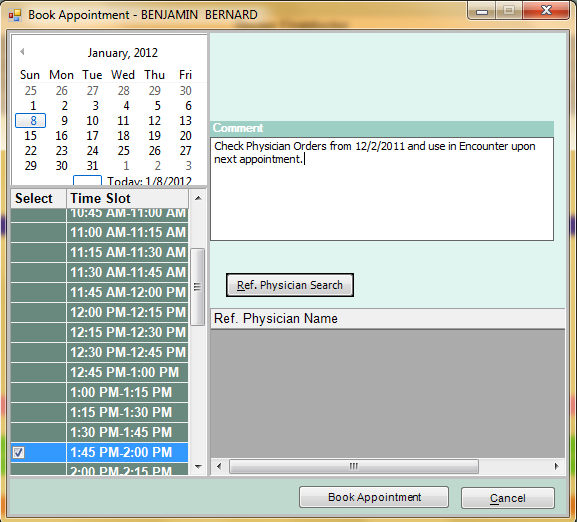Click inside the Comment text box
The image size is (577, 522).
point(382,189)
